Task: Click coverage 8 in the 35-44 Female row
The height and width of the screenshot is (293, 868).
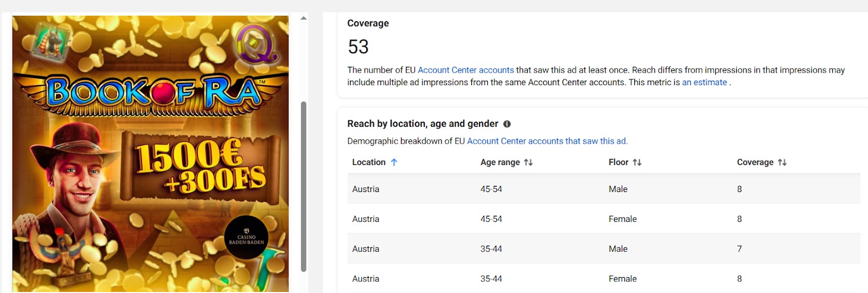Action: click(739, 279)
